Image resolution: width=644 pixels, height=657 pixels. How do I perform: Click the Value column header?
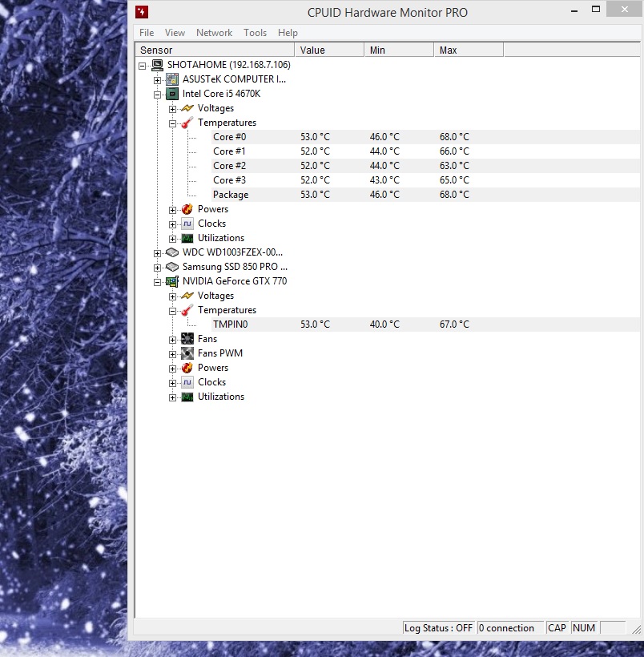328,50
